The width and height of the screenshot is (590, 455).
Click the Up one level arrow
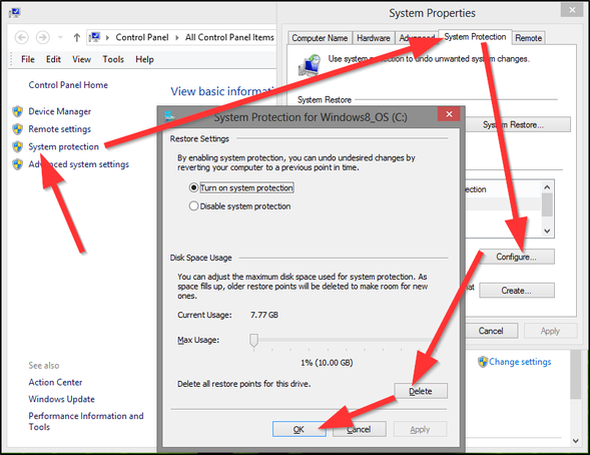click(77, 37)
